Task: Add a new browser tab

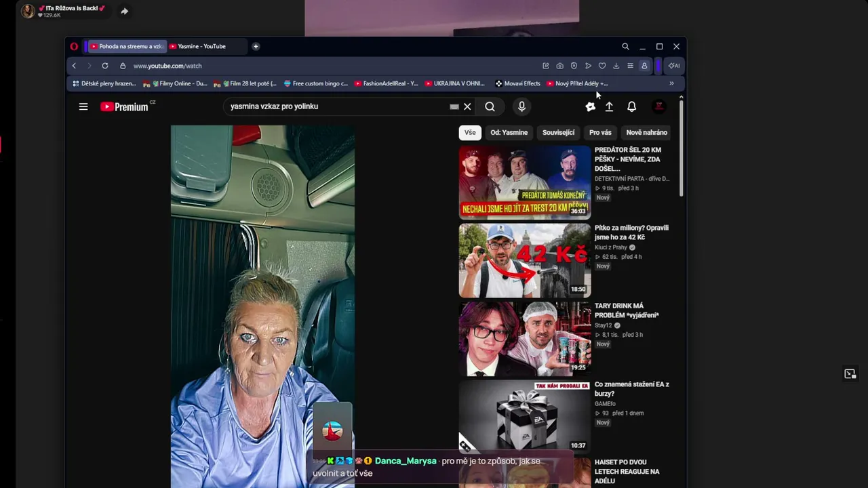Action: coord(256,46)
